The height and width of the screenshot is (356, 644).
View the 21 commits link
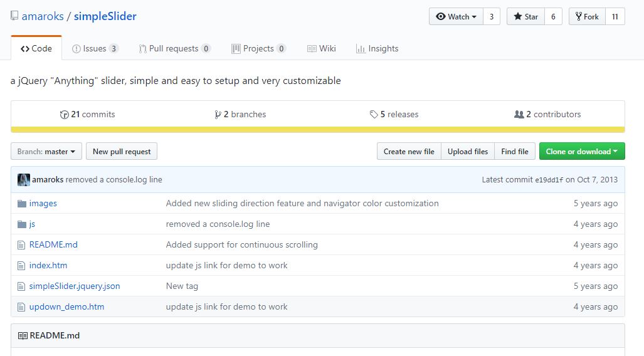(88, 115)
